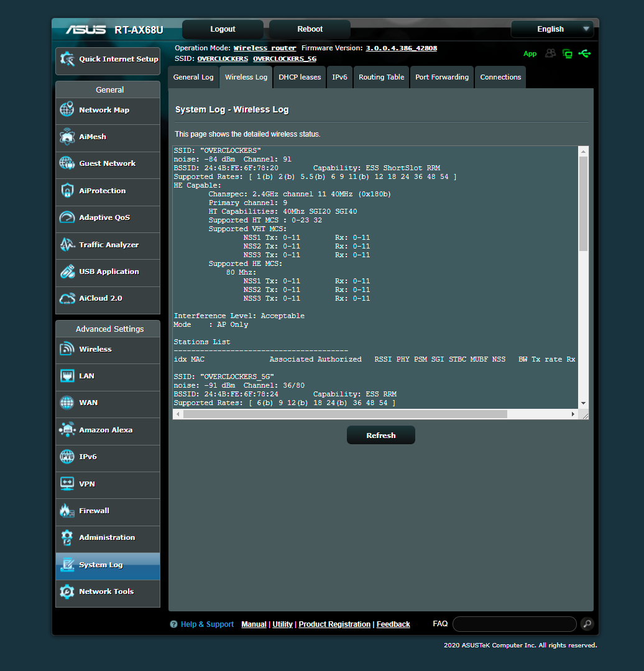The height and width of the screenshot is (671, 644).
Task: Switch to the DHCP leases tab
Action: coord(299,76)
